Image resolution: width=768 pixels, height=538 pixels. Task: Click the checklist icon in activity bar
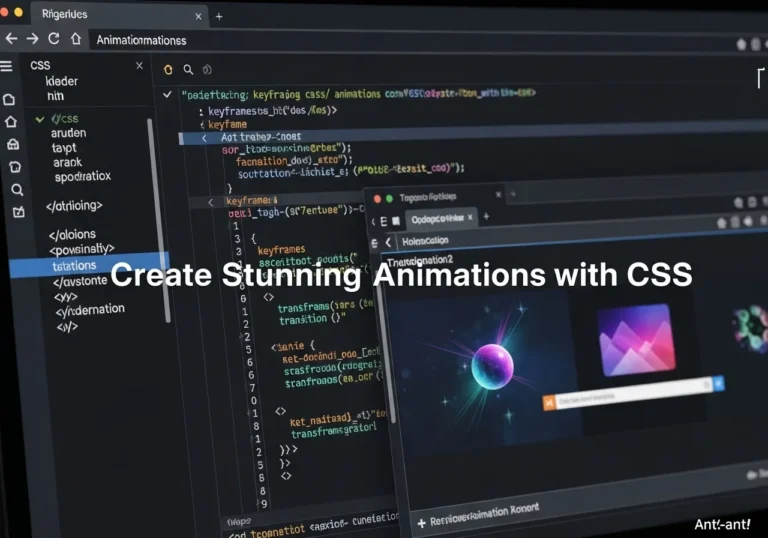[x=19, y=212]
